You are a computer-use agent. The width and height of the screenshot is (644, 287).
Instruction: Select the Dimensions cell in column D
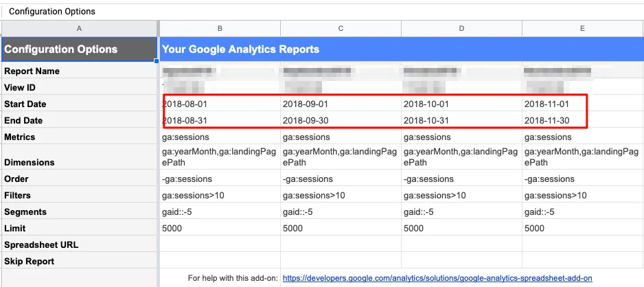461,157
